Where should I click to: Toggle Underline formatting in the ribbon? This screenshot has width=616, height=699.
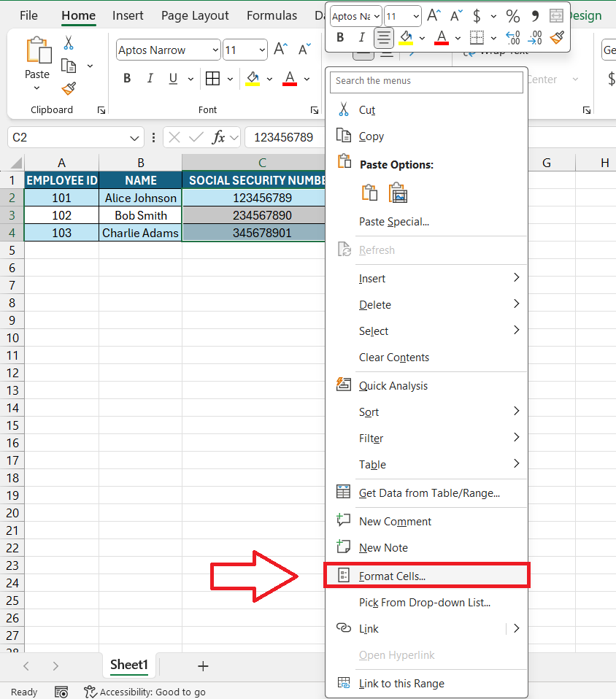[x=173, y=79]
